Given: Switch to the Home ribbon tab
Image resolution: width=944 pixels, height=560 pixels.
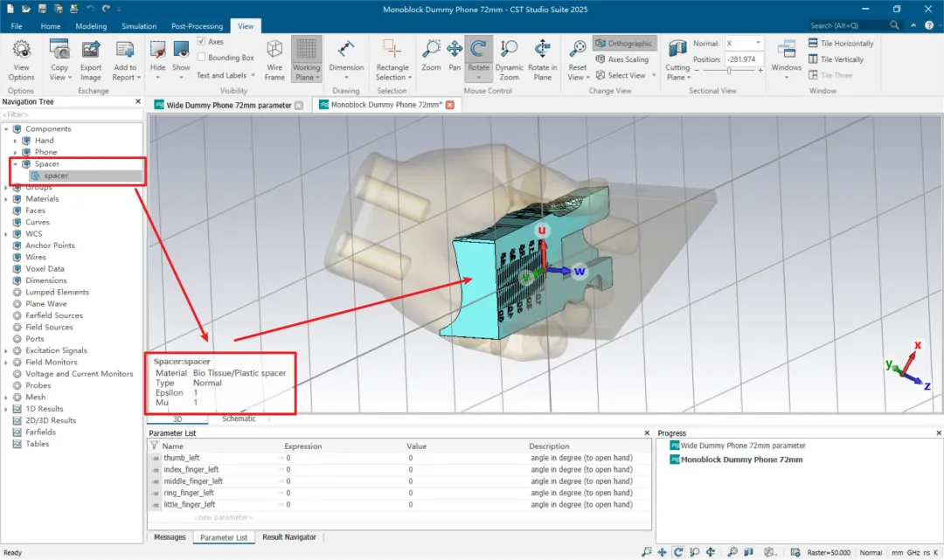Looking at the screenshot, I should pyautogui.click(x=51, y=26).
